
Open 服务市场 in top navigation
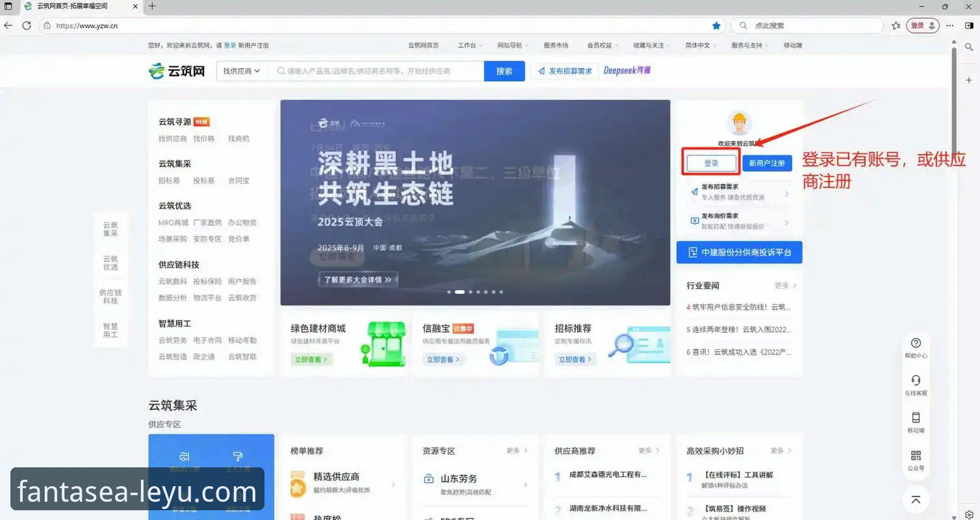556,45
